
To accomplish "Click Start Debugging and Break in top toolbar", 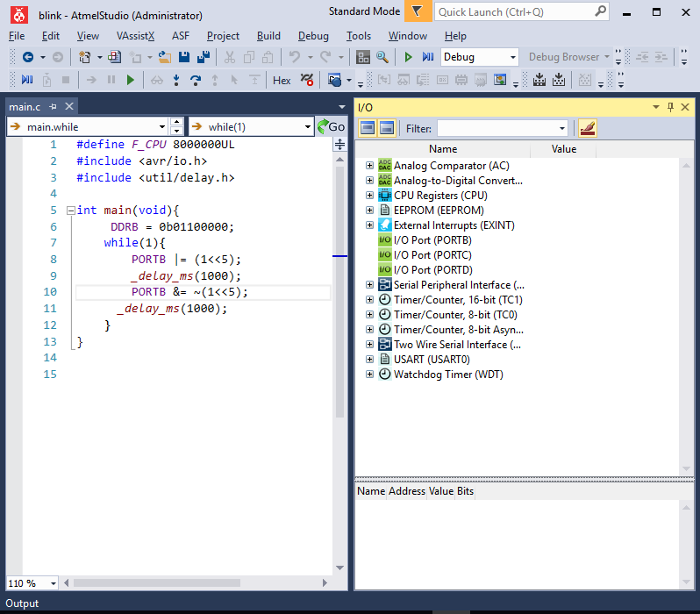I will (x=428, y=57).
